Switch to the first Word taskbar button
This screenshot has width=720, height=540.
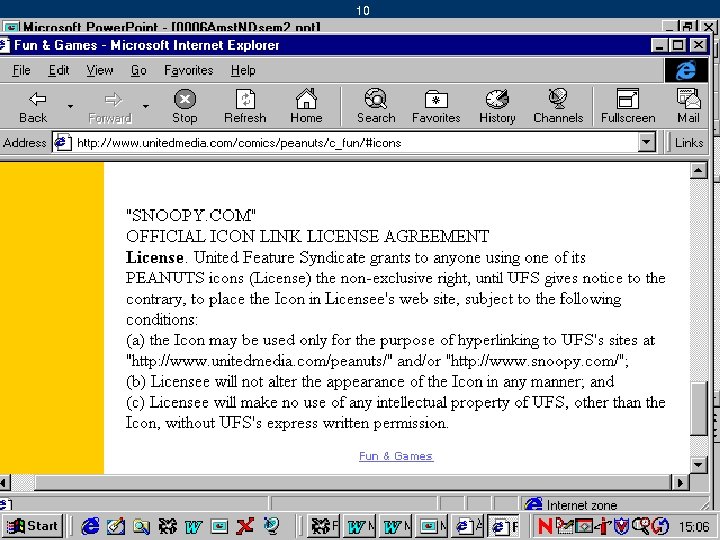point(359,526)
